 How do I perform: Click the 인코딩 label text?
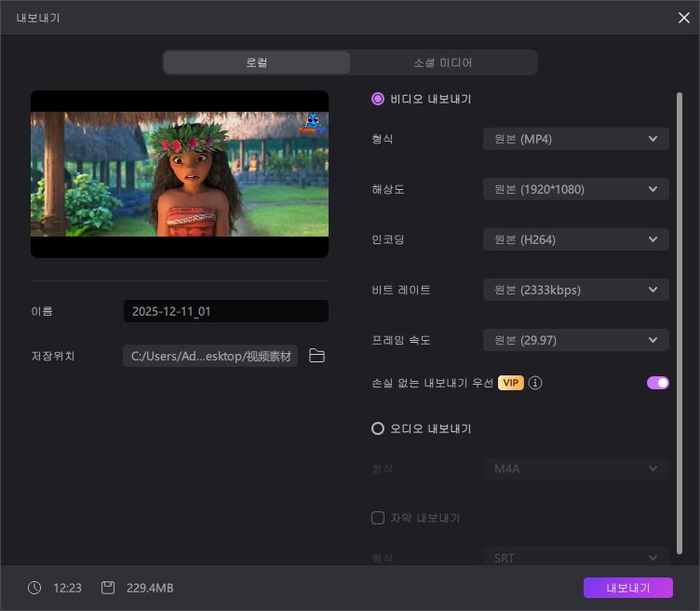(x=388, y=239)
